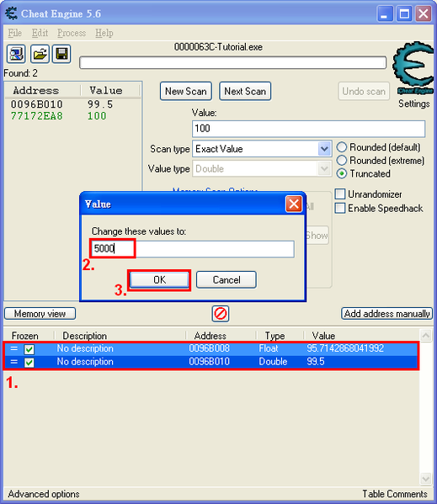
Task: Enable the Unrandomizer checkbox
Action: [x=340, y=194]
